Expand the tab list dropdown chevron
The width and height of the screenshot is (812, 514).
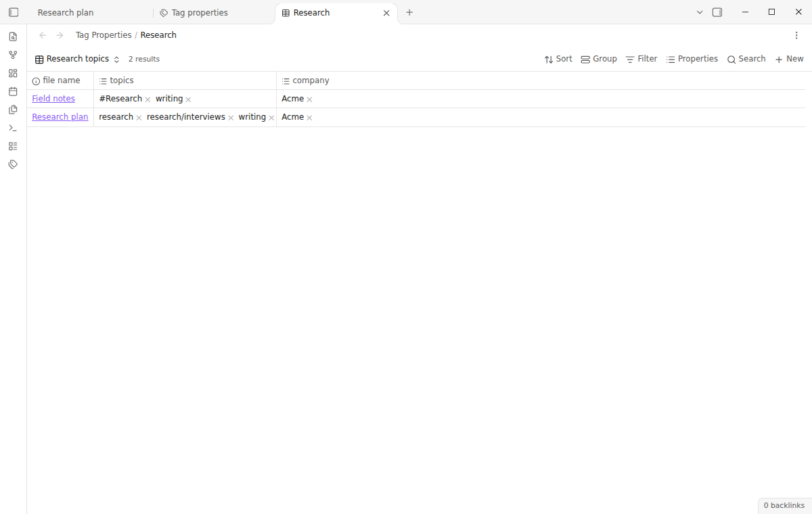(x=700, y=12)
